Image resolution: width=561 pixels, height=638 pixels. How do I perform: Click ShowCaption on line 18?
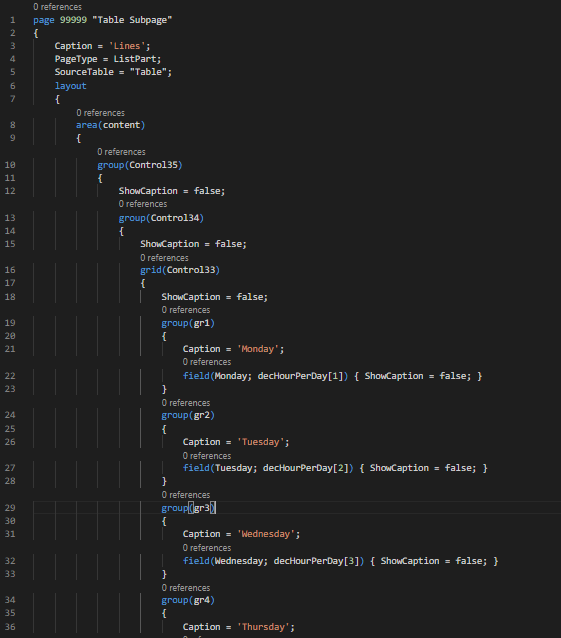(191, 297)
